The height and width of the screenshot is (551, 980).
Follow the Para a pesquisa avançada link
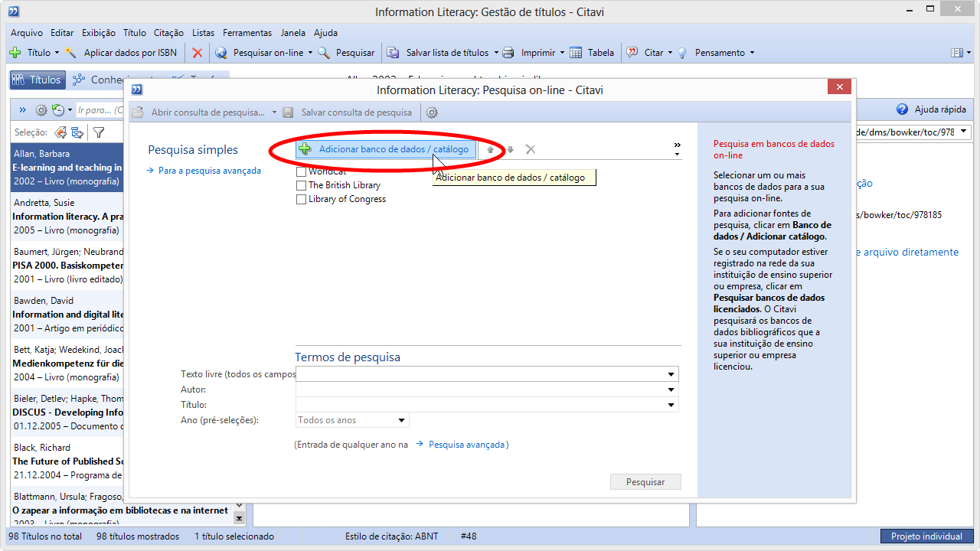tap(210, 171)
